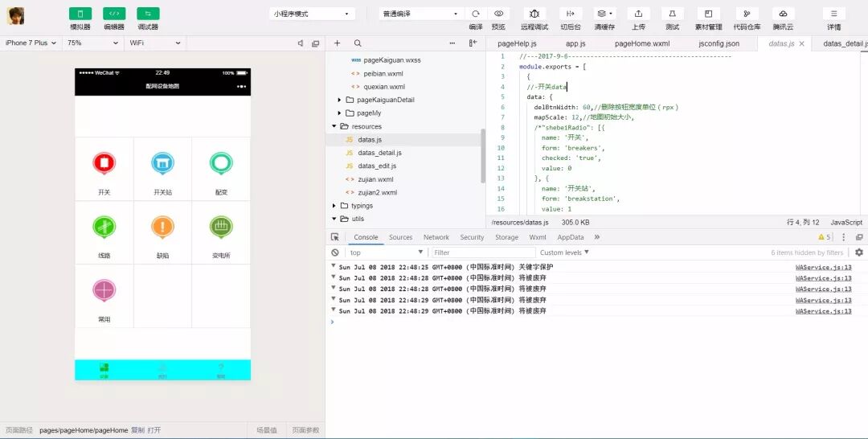Click the console Filter input field
Screen dimensions: 868x439
click(x=484, y=252)
